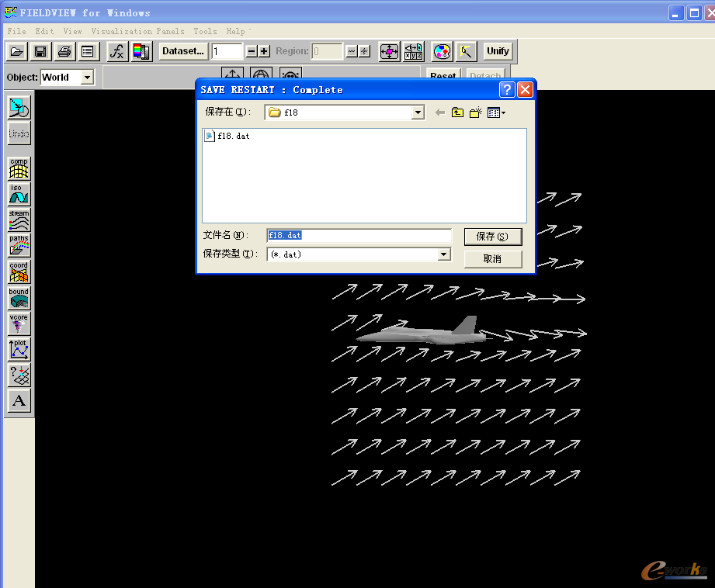The width and height of the screenshot is (715, 588).
Task: Go up one folder level in dialog
Action: [x=458, y=112]
